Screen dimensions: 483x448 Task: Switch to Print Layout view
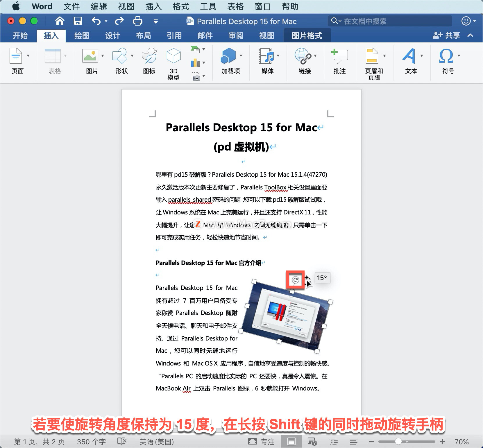[291, 442]
